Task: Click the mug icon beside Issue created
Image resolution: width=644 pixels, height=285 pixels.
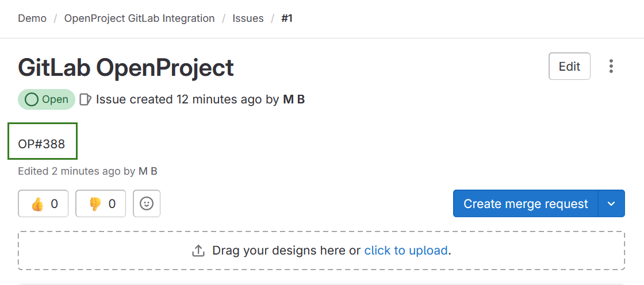Action: 85,99
